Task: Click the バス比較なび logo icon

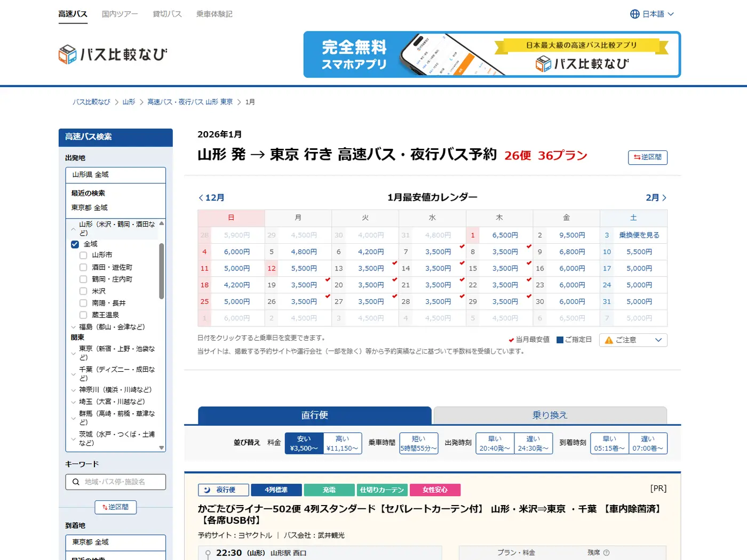Action: point(68,54)
